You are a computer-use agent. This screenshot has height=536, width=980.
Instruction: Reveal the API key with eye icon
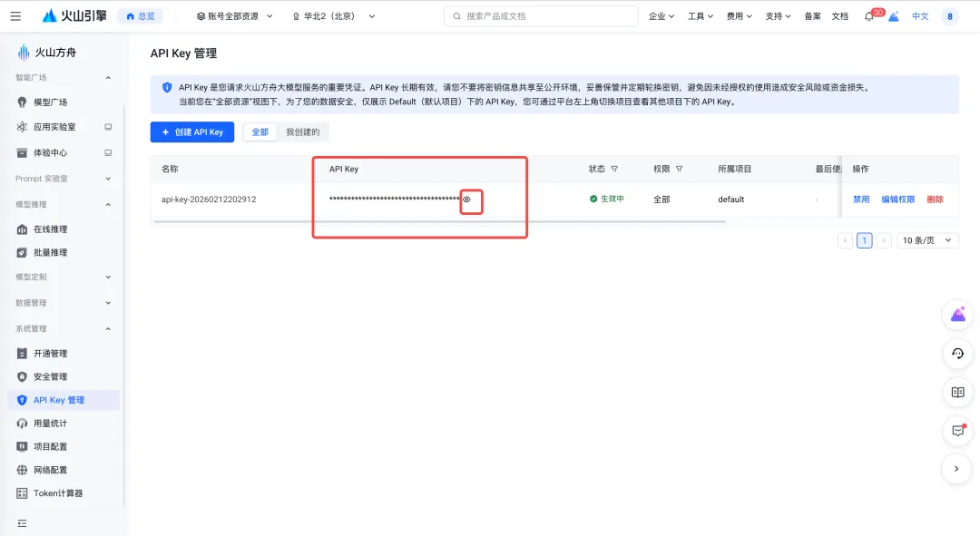(x=467, y=200)
